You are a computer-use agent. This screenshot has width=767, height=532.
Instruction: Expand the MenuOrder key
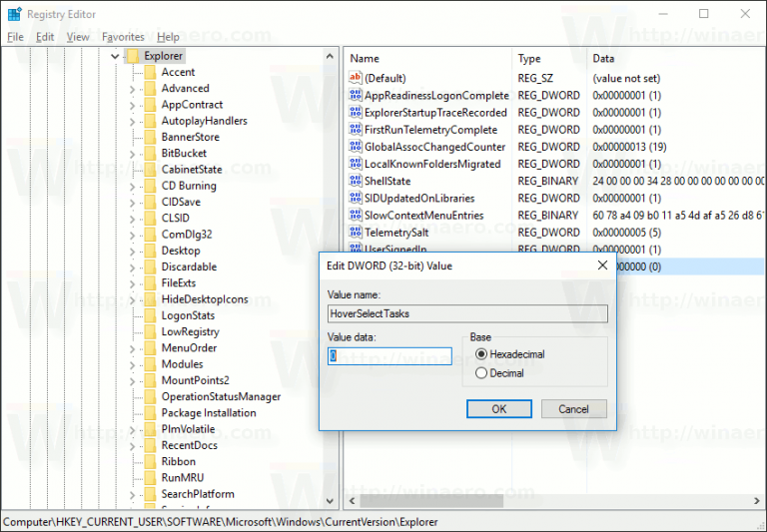coord(132,348)
